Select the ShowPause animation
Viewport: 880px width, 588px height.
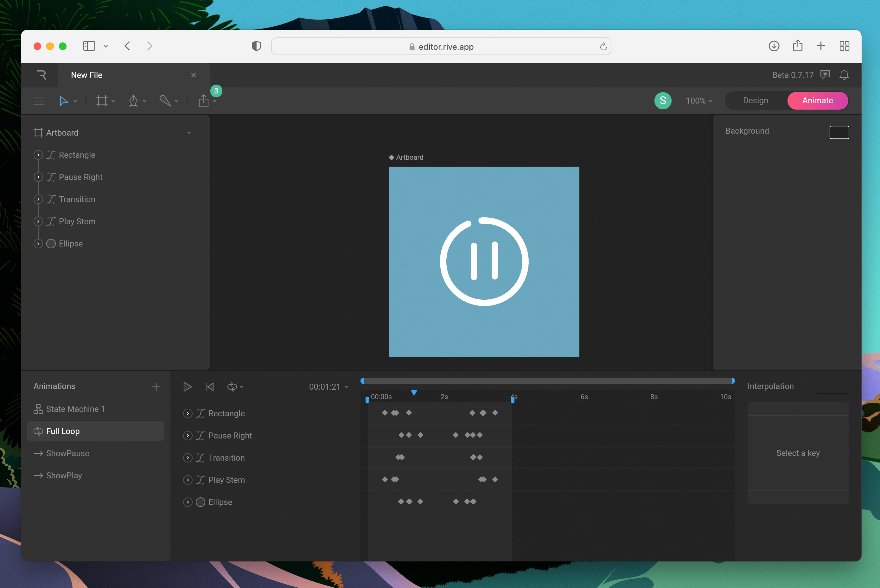coord(67,453)
